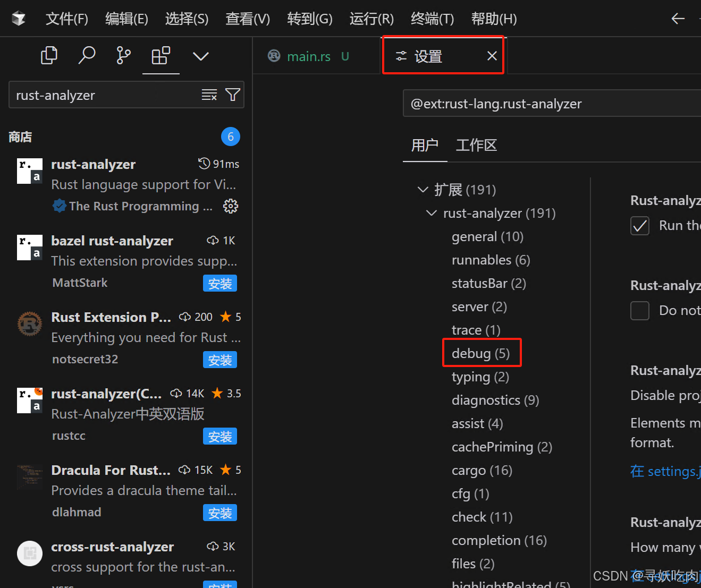This screenshot has height=588, width=701.
Task: Select trace (1) settings category
Action: click(476, 330)
